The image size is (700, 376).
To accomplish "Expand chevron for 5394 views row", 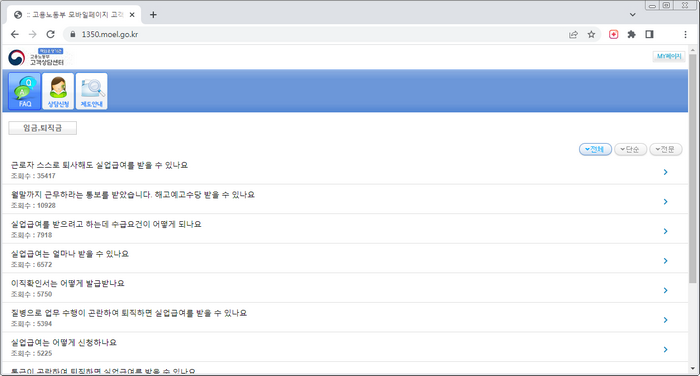I will point(665,320).
